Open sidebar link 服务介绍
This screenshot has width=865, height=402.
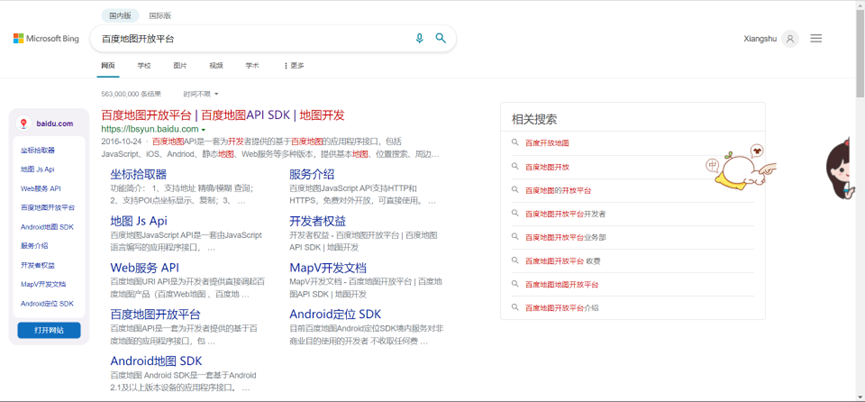pyautogui.click(x=34, y=246)
